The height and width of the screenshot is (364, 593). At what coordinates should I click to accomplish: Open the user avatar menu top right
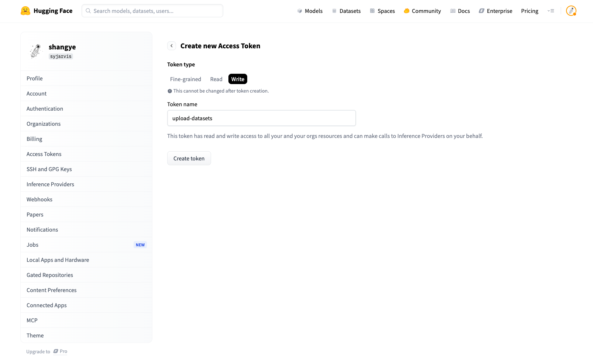click(571, 11)
